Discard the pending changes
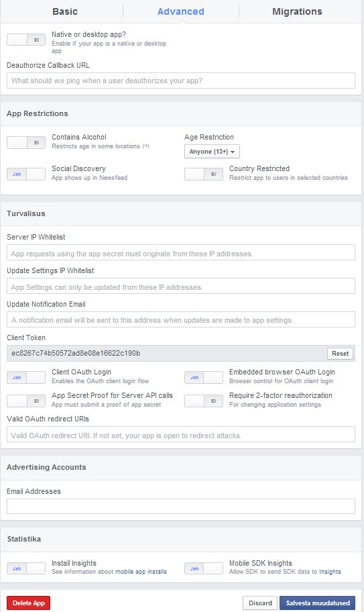This screenshot has width=364, height=612. pyautogui.click(x=260, y=603)
